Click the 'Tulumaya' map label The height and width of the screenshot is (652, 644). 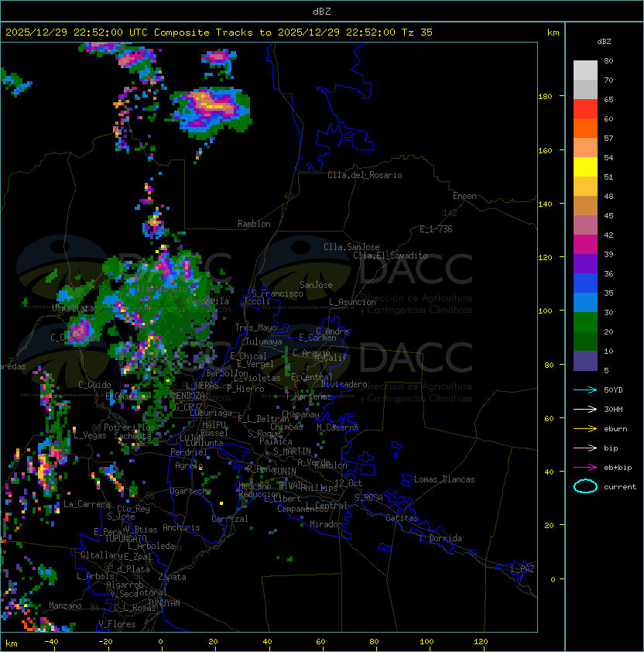coord(264,341)
